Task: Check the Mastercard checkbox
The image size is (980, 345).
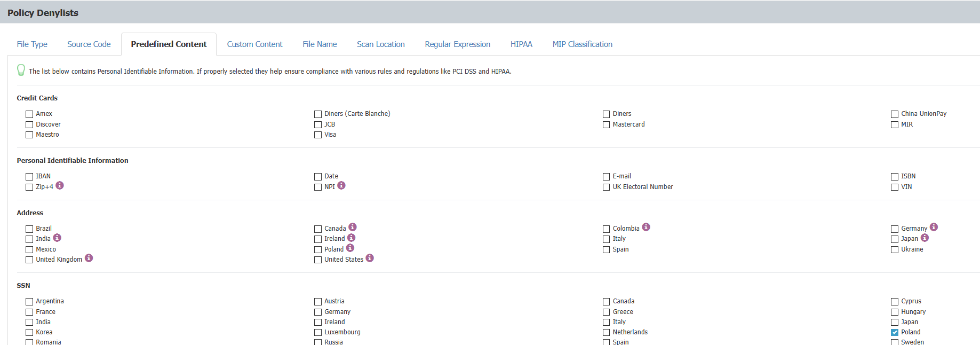Action: pos(606,125)
